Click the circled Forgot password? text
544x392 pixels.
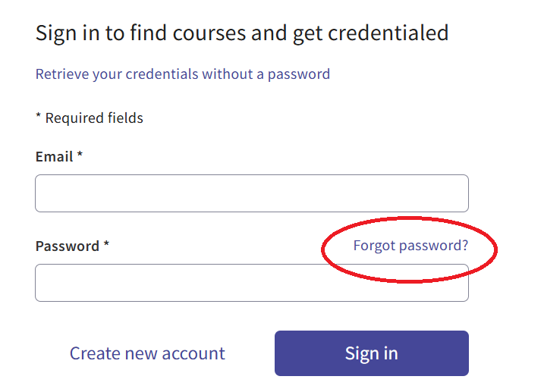click(x=410, y=246)
